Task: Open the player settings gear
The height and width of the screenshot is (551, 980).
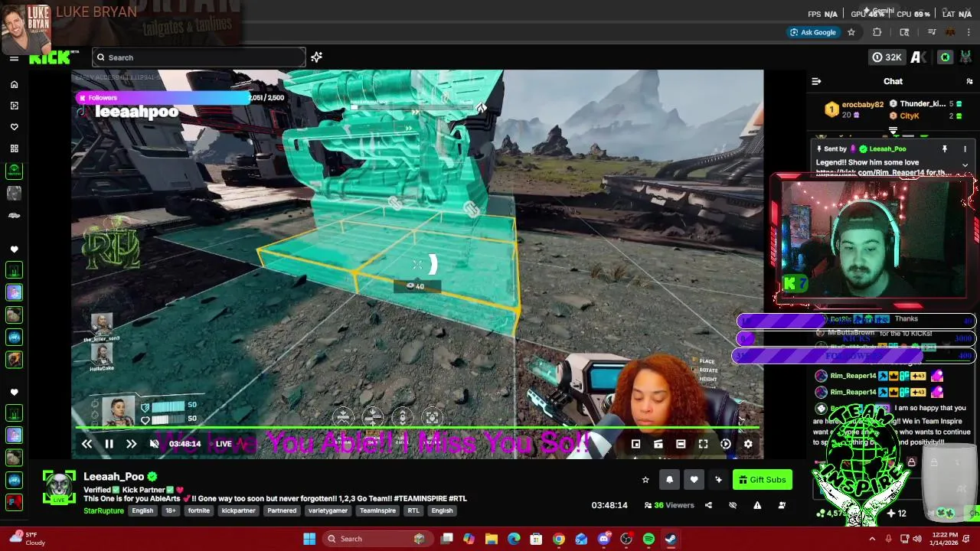Action: point(748,444)
